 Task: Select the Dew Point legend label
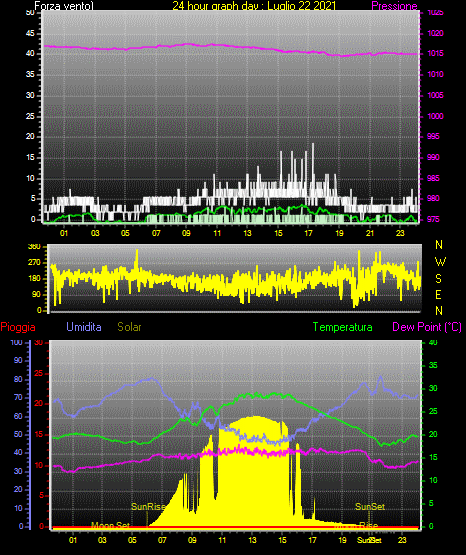coord(427,327)
